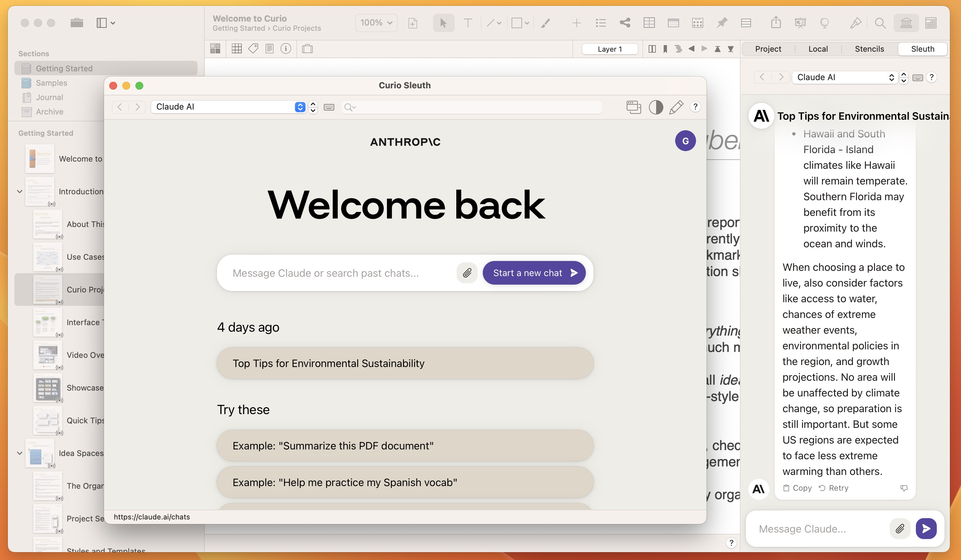The height and width of the screenshot is (560, 961).
Task: Open the 100% zoom dropdown
Action: click(376, 23)
